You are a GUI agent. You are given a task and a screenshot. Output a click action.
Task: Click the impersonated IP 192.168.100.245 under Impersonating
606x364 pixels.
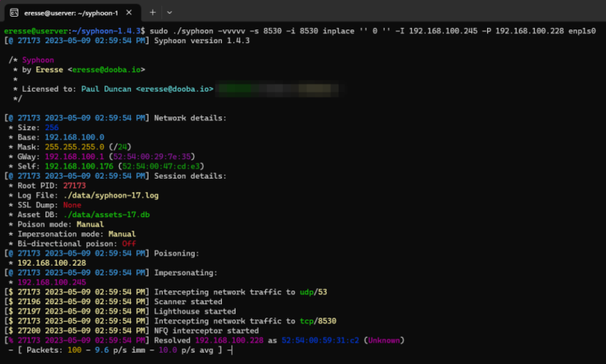pos(52,282)
